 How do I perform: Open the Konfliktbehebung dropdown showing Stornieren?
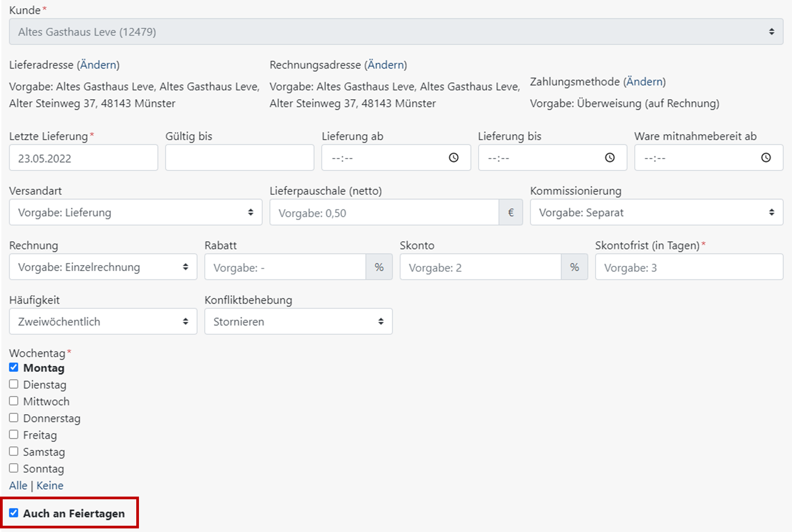tap(299, 321)
